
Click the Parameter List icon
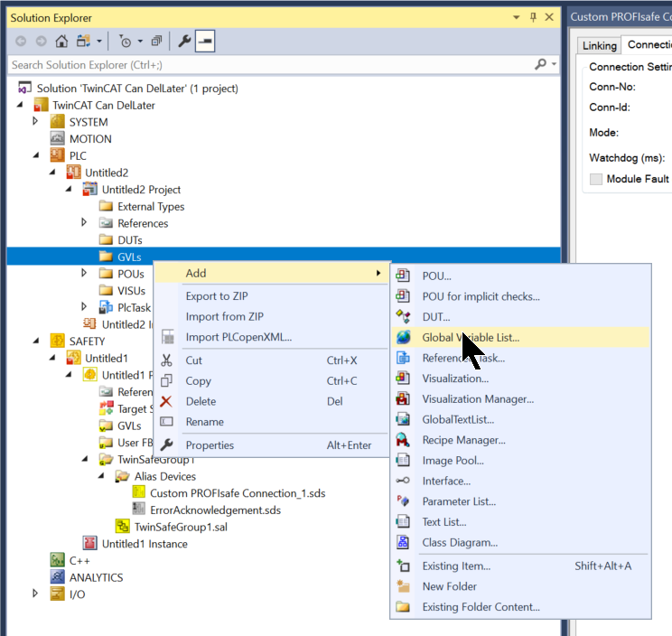pyautogui.click(x=403, y=501)
